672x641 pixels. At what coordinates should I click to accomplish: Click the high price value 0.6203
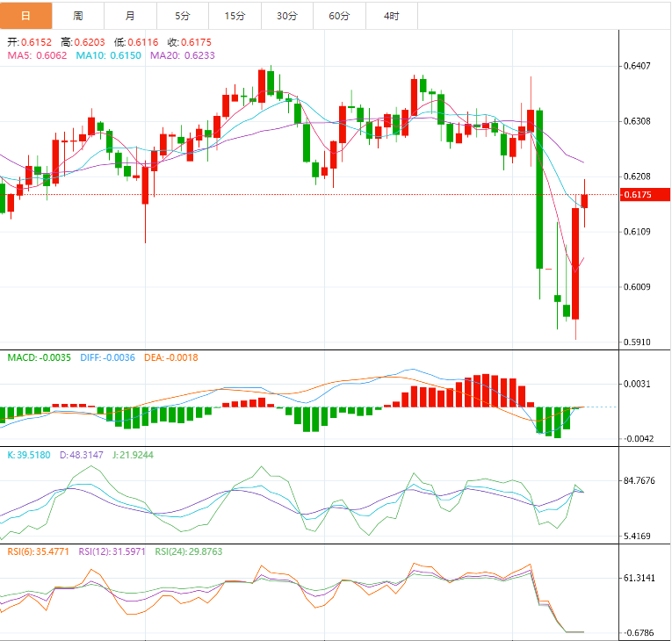coord(90,42)
